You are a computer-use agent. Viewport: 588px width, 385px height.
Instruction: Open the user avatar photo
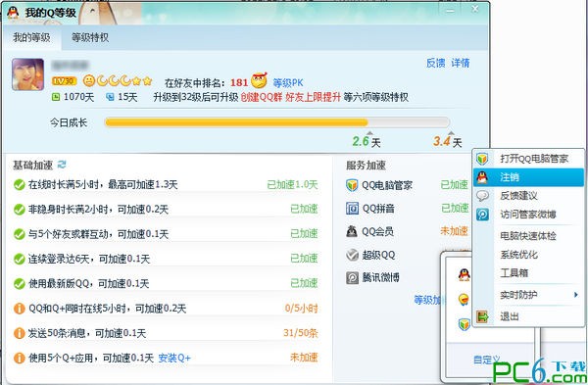28,74
